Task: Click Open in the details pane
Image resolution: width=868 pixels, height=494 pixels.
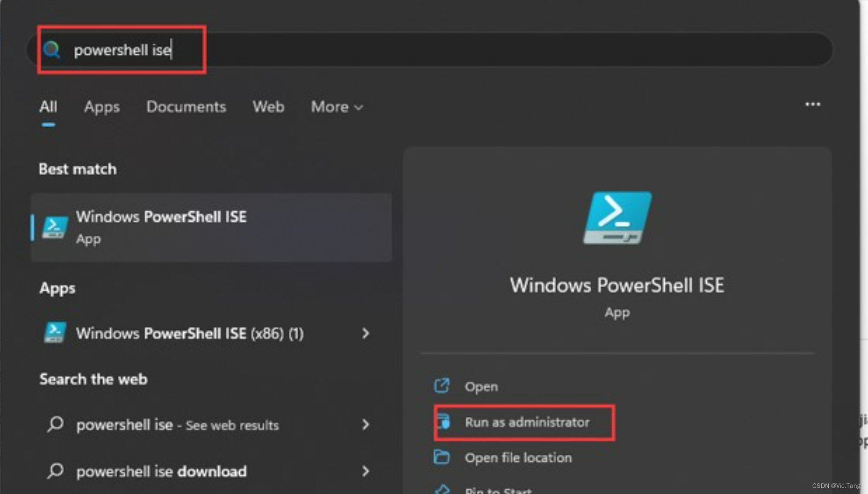Action: pyautogui.click(x=481, y=386)
